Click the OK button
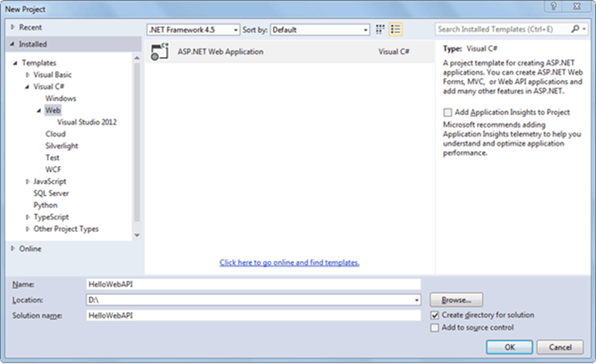Image resolution: width=596 pixels, height=364 pixels. [x=509, y=348]
